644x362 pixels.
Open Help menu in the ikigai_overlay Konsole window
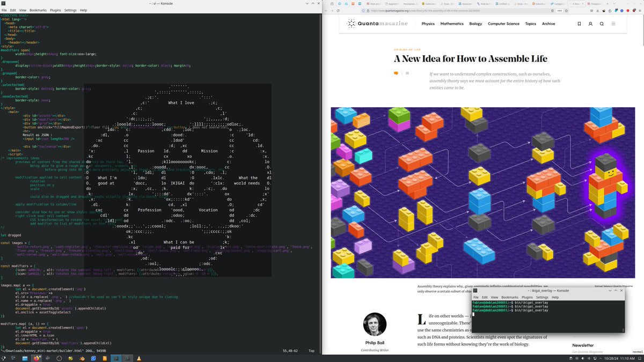pyautogui.click(x=555, y=297)
